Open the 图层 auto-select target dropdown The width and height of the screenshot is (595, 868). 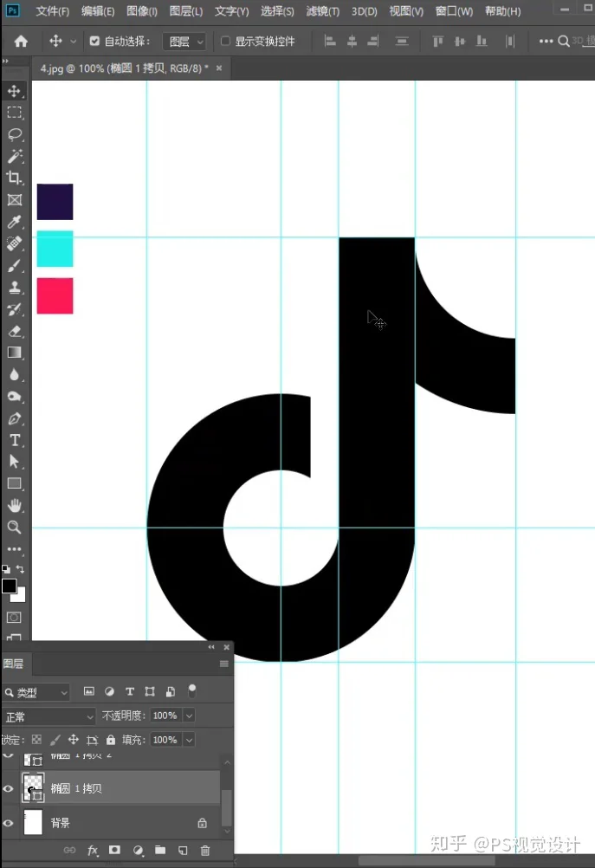point(184,42)
